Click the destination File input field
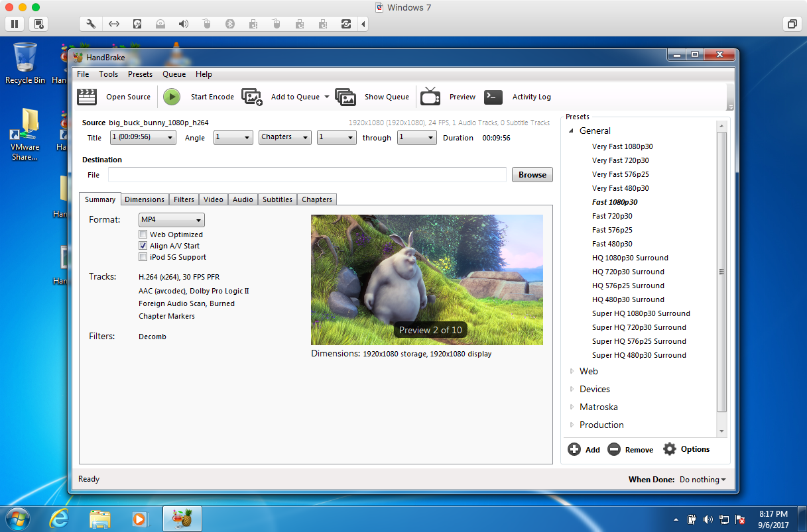Viewport: 807px width, 532px height. point(308,175)
